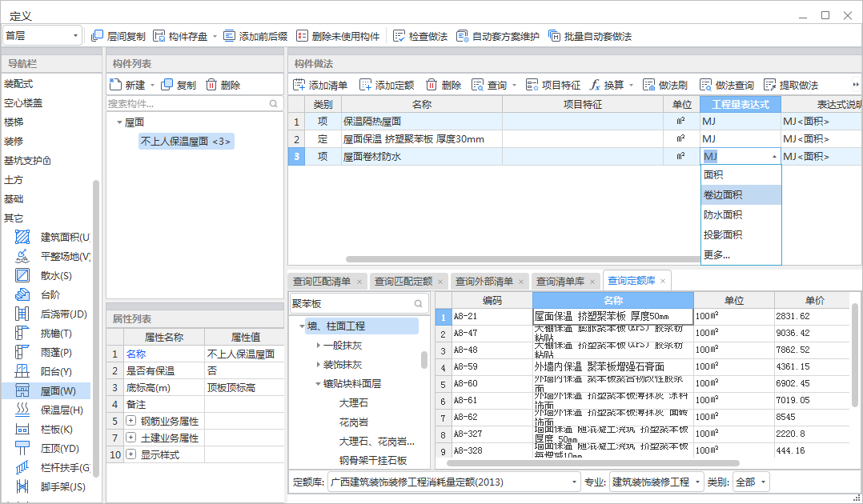Open the 首层 floor dropdown
The width and height of the screenshot is (863, 504).
[x=42, y=36]
